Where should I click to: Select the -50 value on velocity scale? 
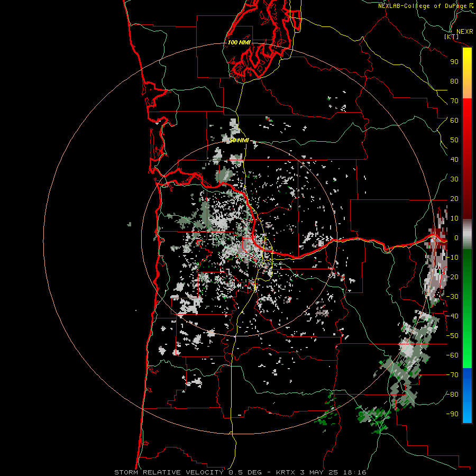pyautogui.click(x=452, y=336)
